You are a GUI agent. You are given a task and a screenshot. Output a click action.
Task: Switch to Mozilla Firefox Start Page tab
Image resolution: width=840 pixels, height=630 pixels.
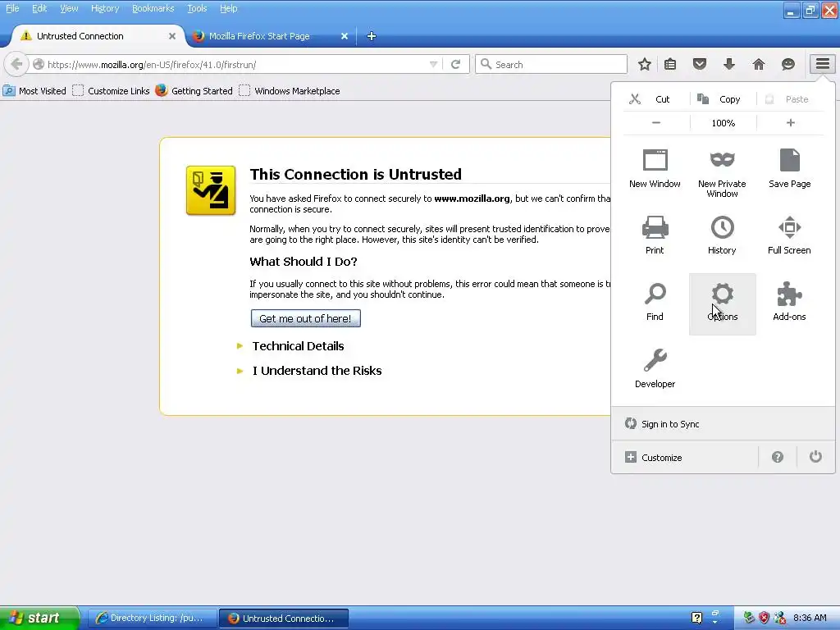(259, 36)
